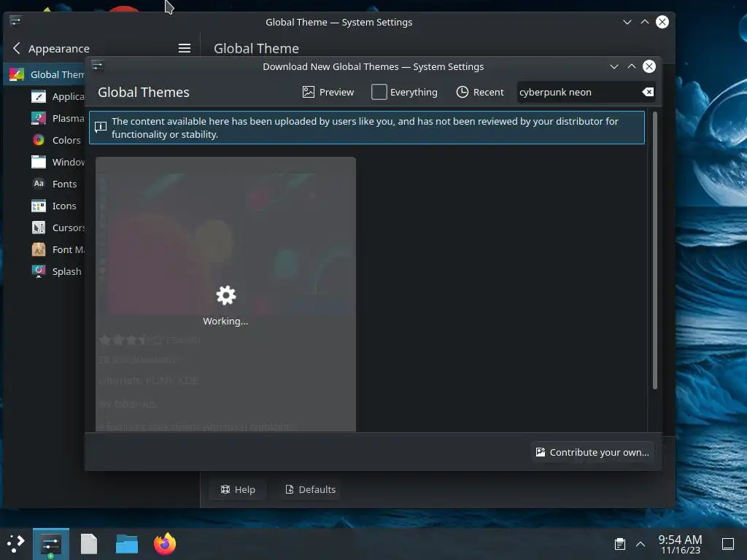
Task: Click the info icon in warning banner
Action: (x=101, y=127)
